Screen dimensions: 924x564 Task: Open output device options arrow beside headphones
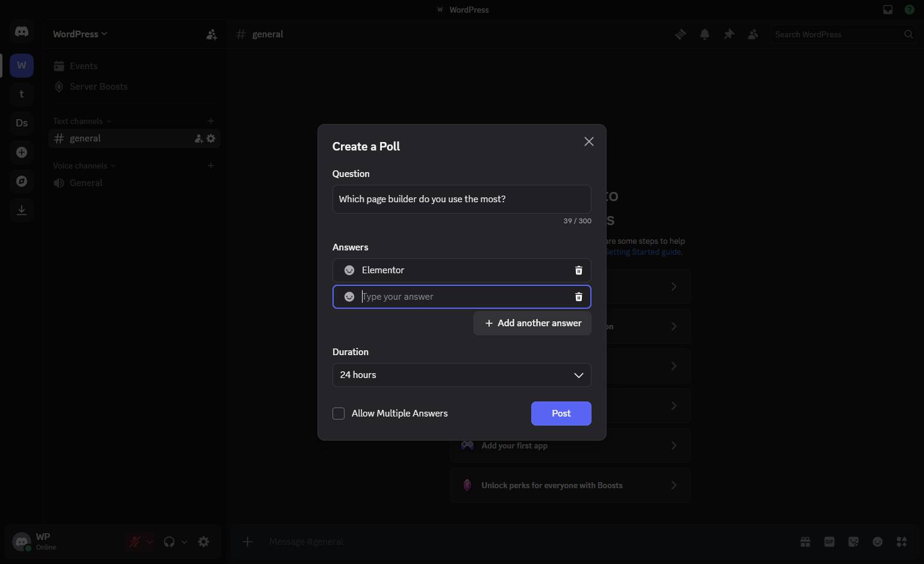click(x=184, y=542)
